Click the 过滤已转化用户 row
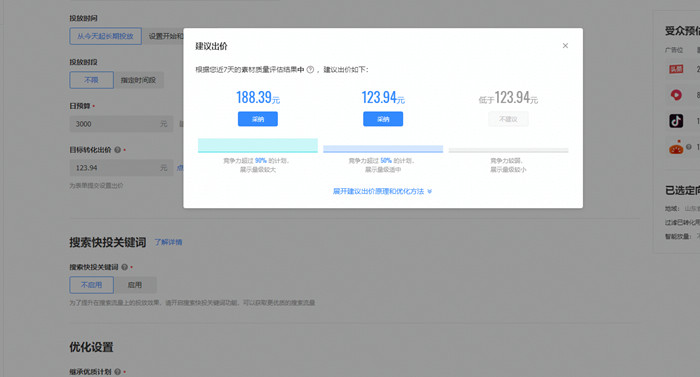The height and width of the screenshot is (377, 700). click(682, 222)
